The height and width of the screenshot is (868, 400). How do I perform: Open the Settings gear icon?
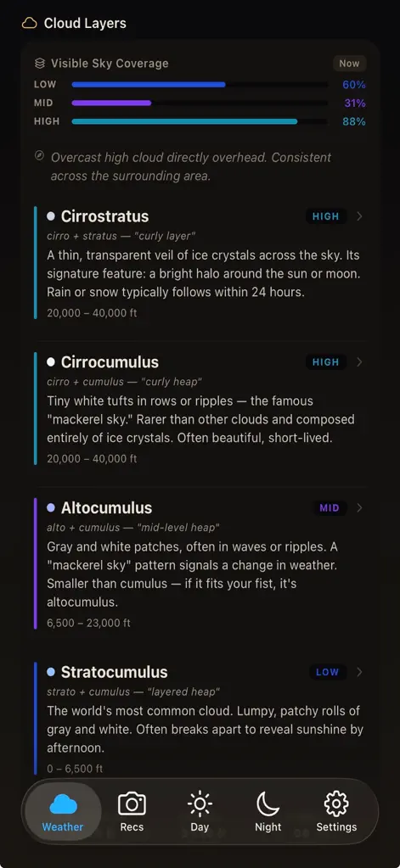click(336, 804)
